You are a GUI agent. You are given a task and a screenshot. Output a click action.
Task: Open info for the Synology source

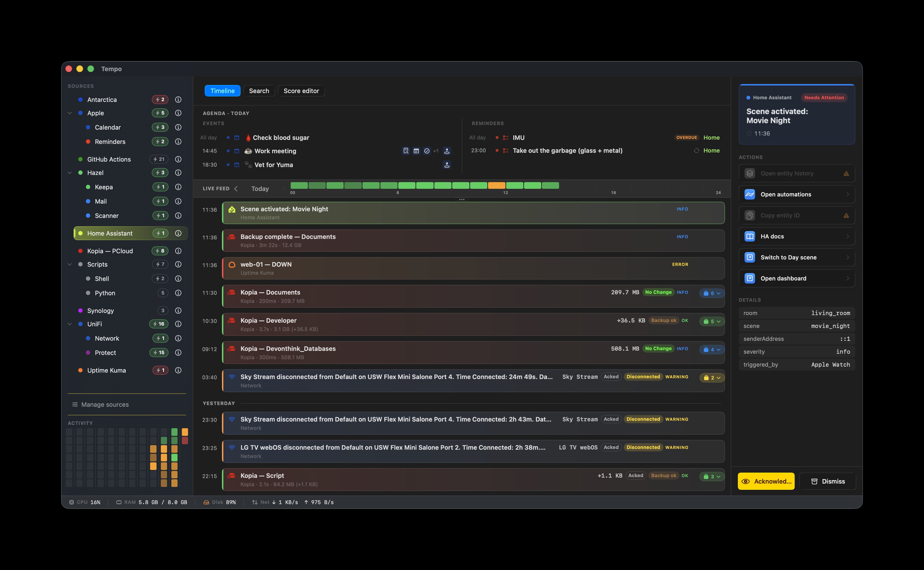click(x=178, y=311)
